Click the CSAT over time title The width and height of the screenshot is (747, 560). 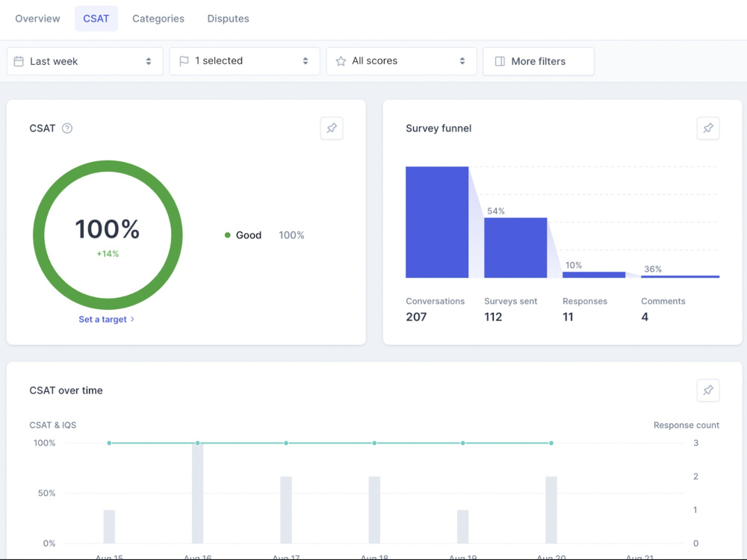(x=66, y=391)
